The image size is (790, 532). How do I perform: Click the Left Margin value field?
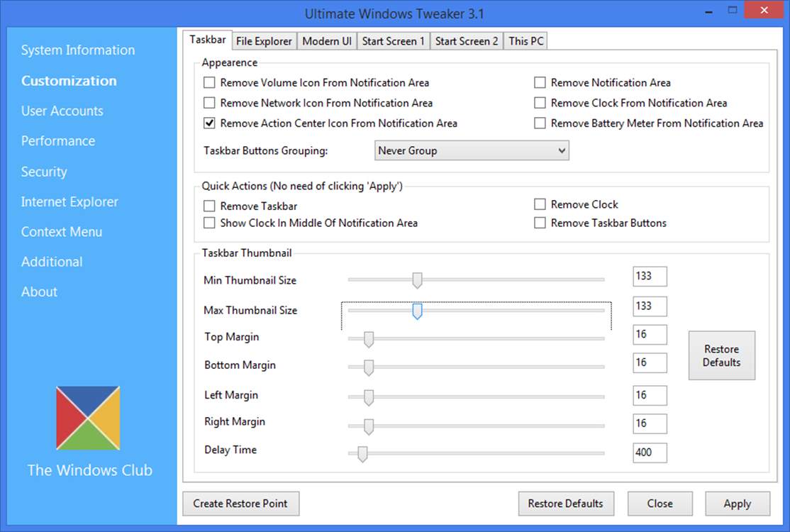(650, 396)
